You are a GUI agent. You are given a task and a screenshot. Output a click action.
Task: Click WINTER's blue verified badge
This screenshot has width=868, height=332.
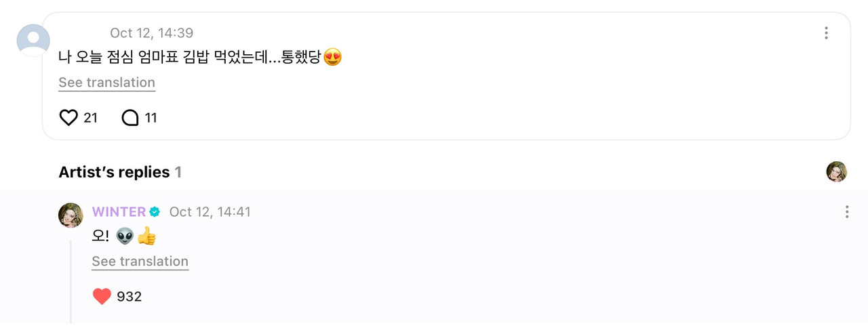coord(155,212)
